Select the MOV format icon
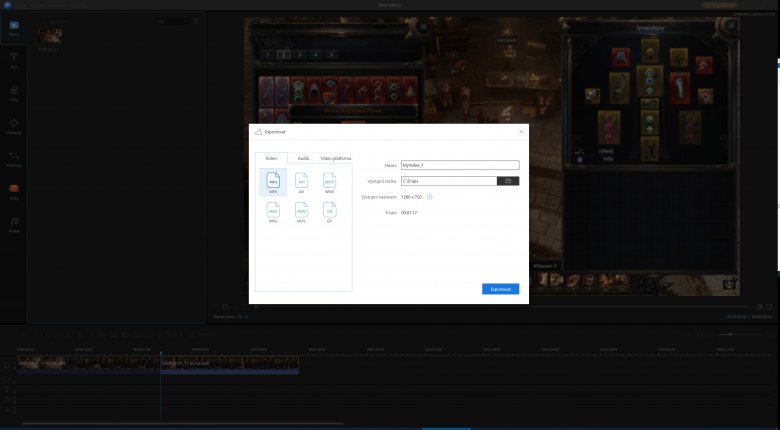 [301, 212]
